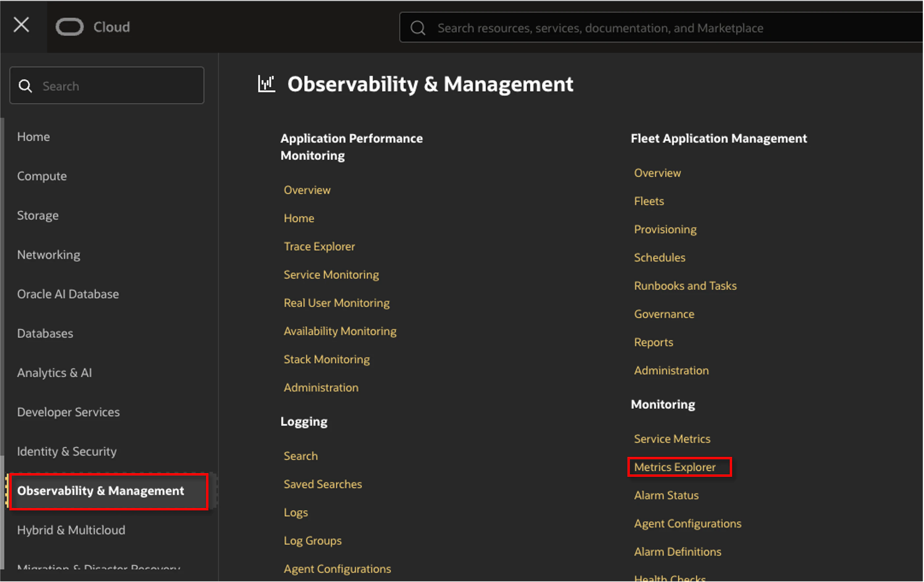The height and width of the screenshot is (582, 924).
Task: Open the Storage menu category
Action: (x=37, y=215)
